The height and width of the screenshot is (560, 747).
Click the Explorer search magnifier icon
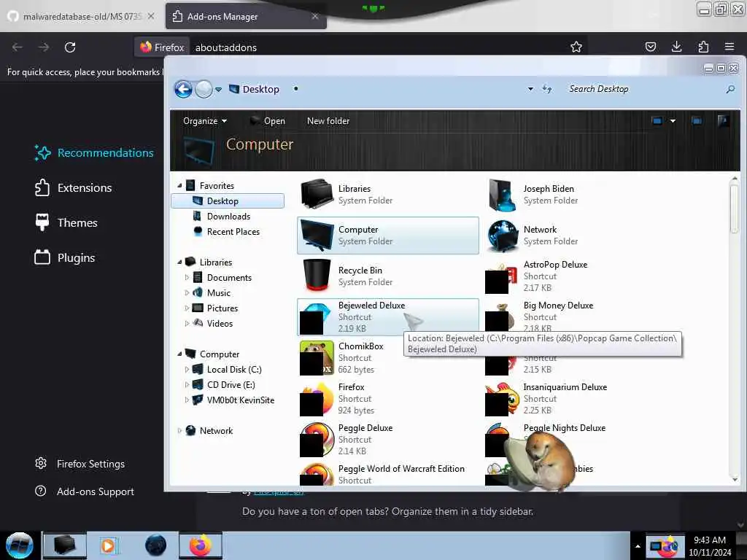[729, 89]
